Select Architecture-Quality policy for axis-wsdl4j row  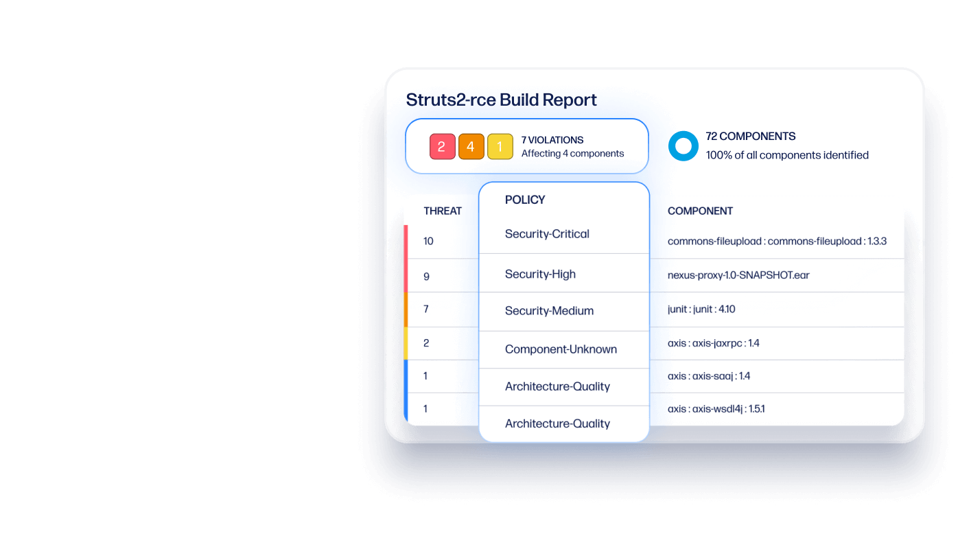tap(557, 423)
